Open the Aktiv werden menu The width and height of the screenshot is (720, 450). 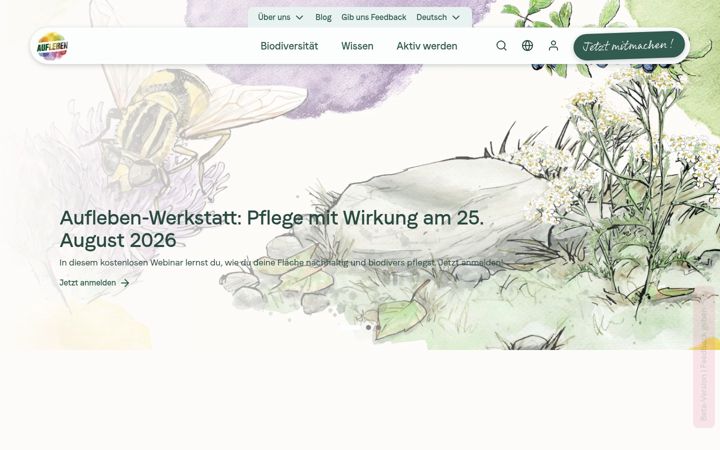(427, 46)
